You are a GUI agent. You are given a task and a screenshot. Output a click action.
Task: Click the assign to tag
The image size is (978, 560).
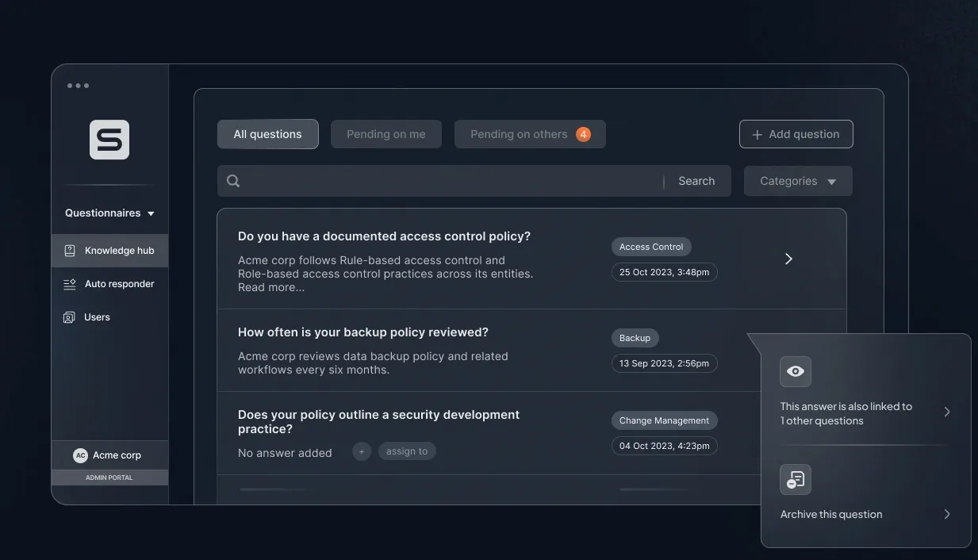[x=407, y=451]
